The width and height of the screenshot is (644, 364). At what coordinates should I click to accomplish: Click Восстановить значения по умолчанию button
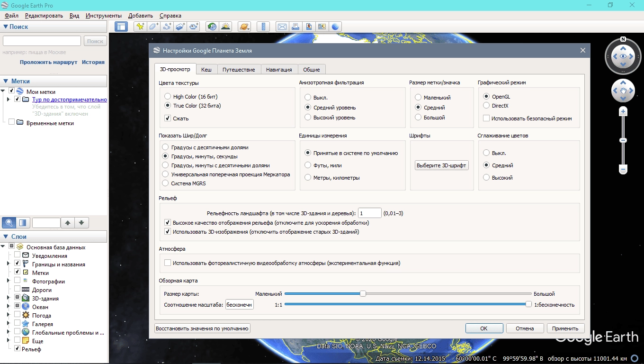point(202,328)
